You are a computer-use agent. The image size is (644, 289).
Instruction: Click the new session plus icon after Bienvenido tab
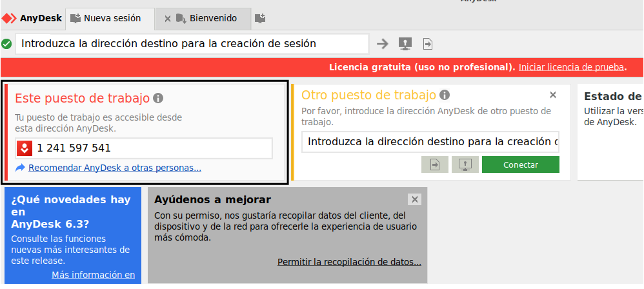pyautogui.click(x=260, y=19)
